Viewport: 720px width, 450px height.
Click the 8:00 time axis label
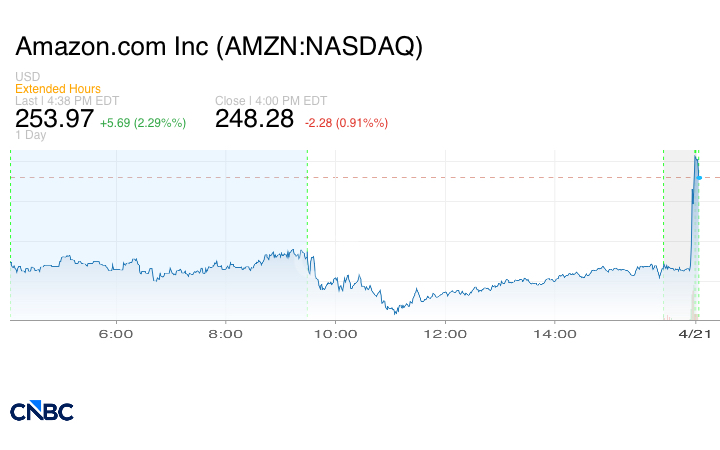point(227,335)
